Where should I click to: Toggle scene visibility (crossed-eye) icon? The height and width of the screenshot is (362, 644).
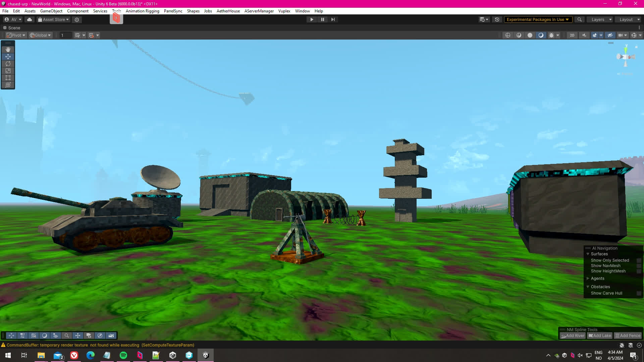pos(610,35)
